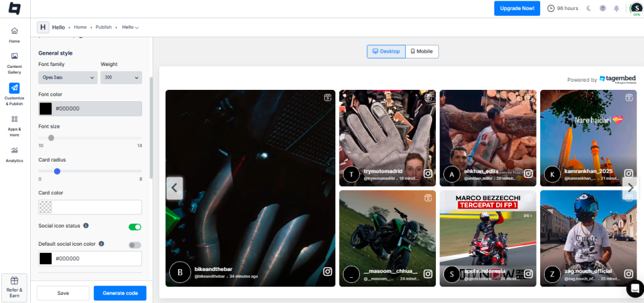Viewport: 644px width, 303px height.
Task: Open the Font family dropdown
Action: tap(68, 77)
